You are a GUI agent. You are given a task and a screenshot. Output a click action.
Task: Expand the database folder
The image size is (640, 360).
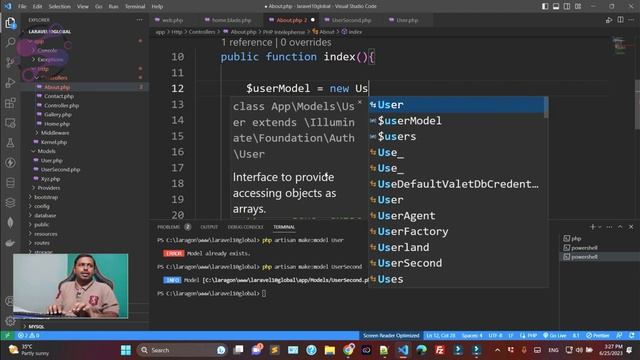[x=45, y=215]
